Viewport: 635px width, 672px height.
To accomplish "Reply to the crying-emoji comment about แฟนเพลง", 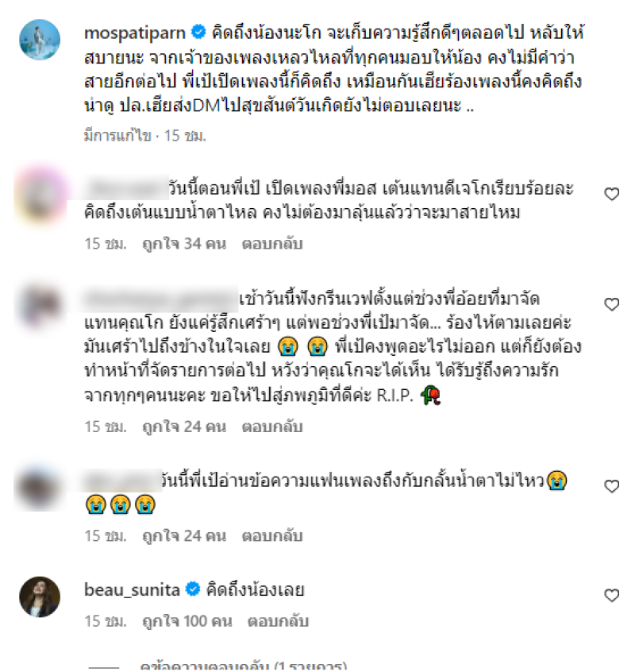I will tap(272, 535).
